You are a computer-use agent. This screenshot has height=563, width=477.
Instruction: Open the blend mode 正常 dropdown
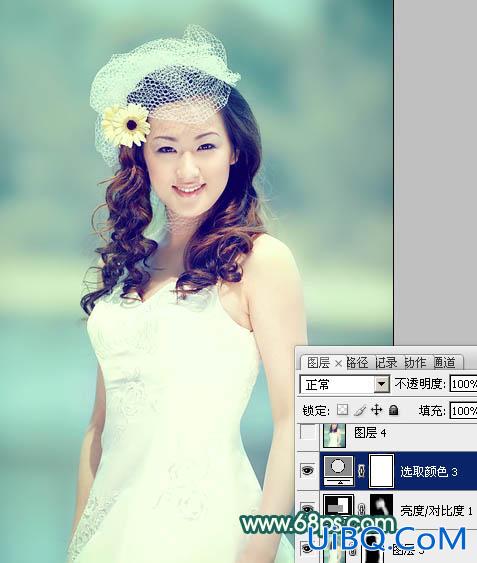coord(345,385)
